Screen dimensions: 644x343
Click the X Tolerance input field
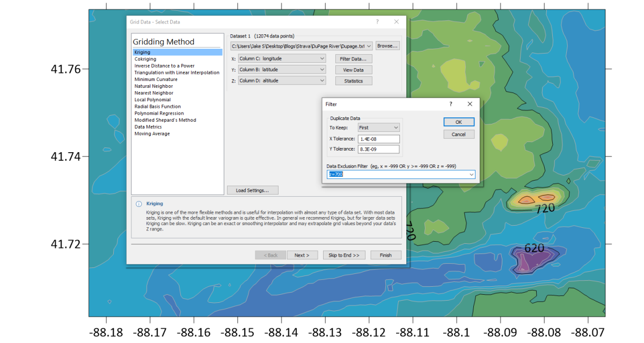(x=379, y=138)
